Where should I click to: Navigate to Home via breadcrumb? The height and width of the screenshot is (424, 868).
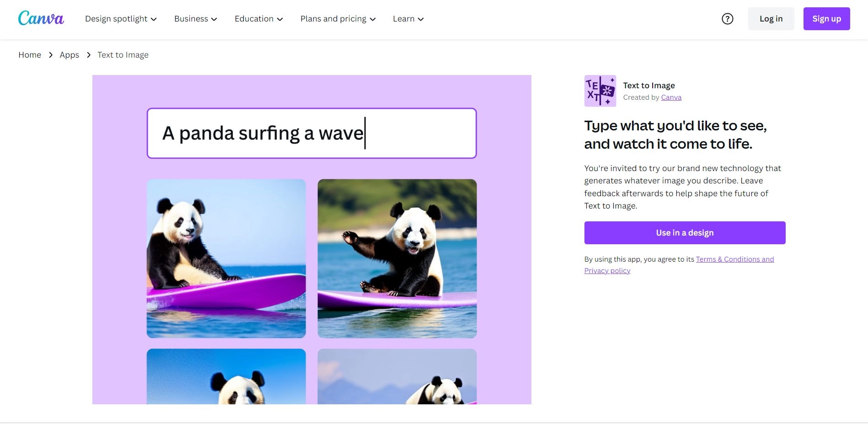(30, 54)
